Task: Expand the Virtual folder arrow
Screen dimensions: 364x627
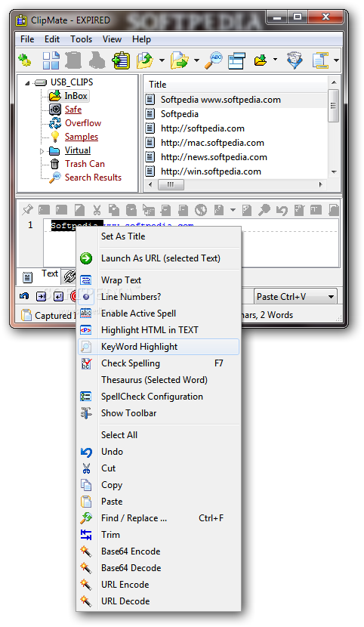Action: 42,151
